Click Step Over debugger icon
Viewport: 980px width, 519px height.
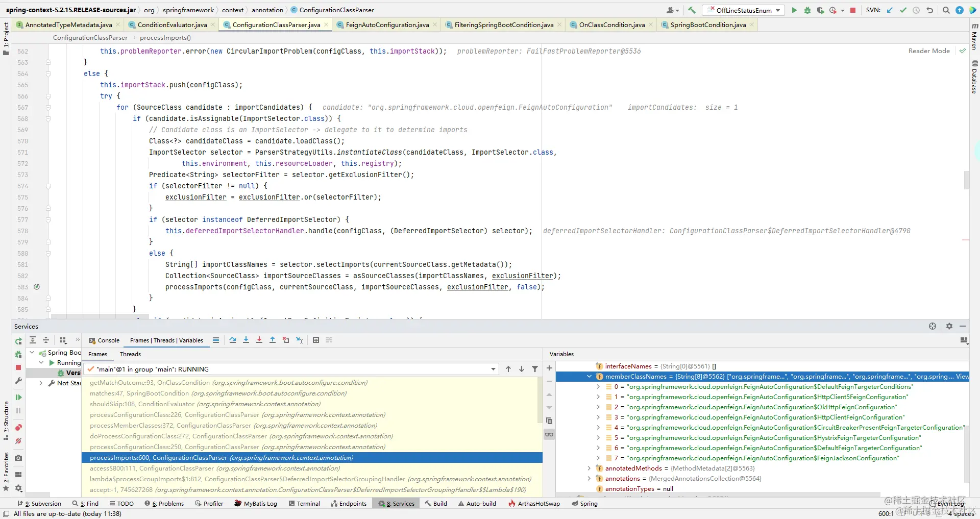pyautogui.click(x=233, y=340)
